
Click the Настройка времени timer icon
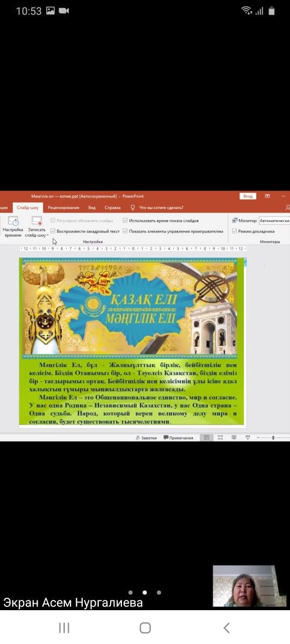13,221
